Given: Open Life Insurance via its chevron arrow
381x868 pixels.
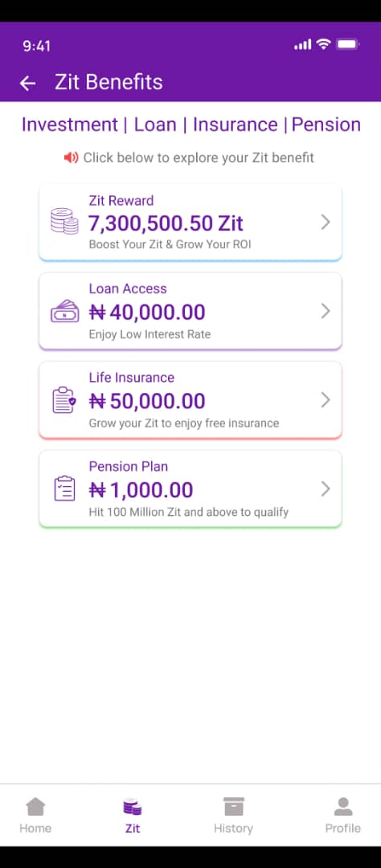Looking at the screenshot, I should 326,399.
